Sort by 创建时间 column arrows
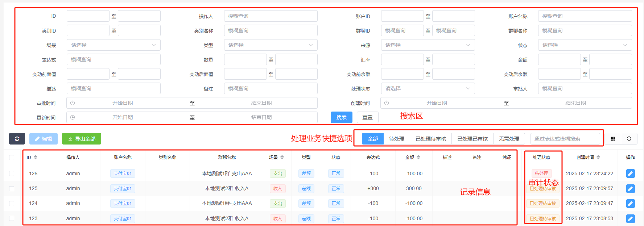This screenshot has height=226, width=644. 598,157
